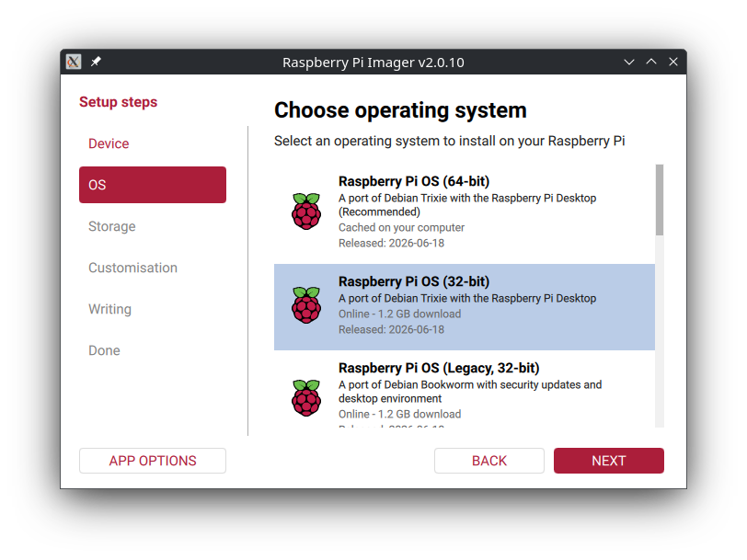The width and height of the screenshot is (747, 560).
Task: Click the Legacy 32-bit raspberry logo
Action: tap(306, 397)
